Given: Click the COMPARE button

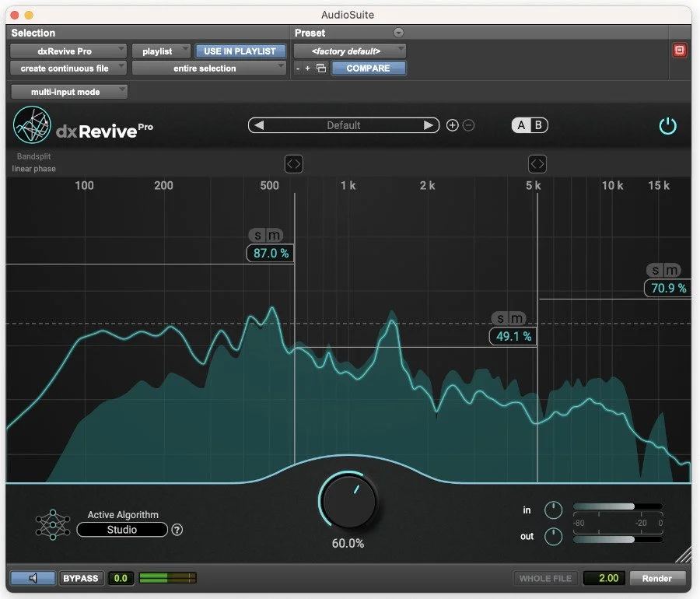Looking at the screenshot, I should (x=369, y=68).
